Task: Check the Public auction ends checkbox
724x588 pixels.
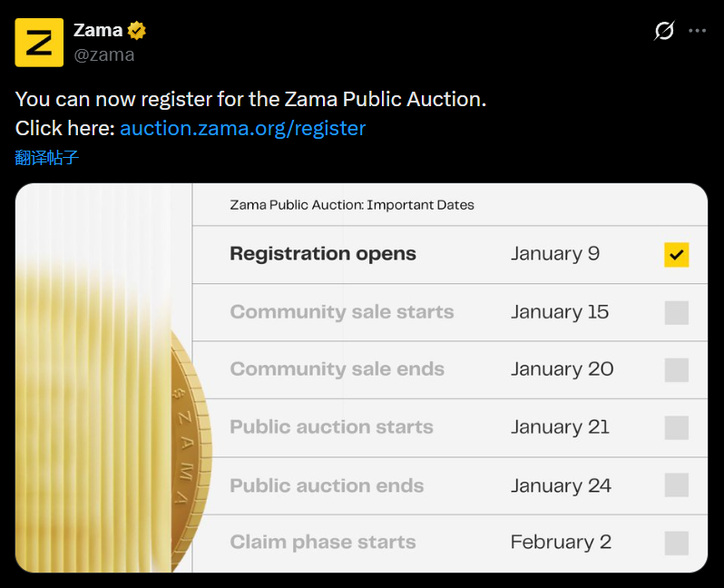Action: 676,485
